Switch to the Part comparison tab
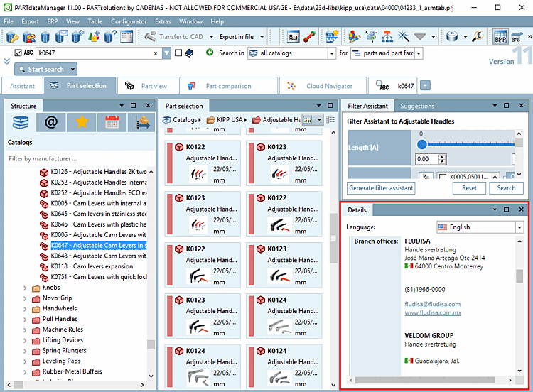Viewport: 533px width, 392px height. [228, 86]
